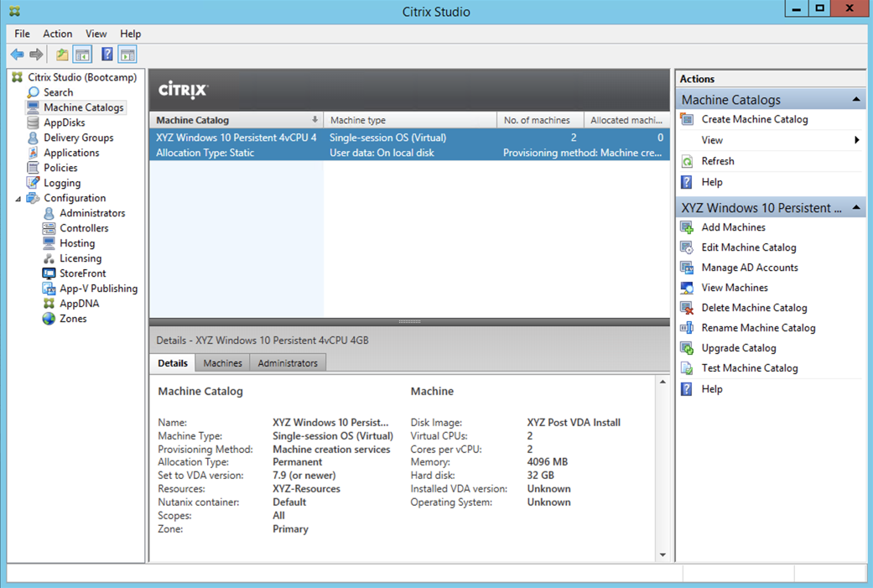873x588 pixels.
Task: Click the AppDisks icon in tree
Action: point(34,122)
